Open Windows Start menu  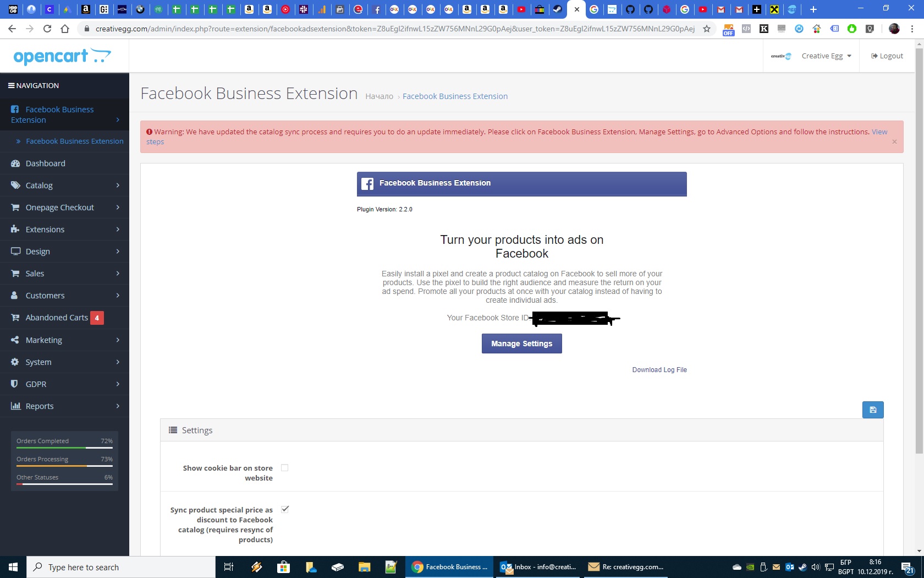[x=13, y=567]
